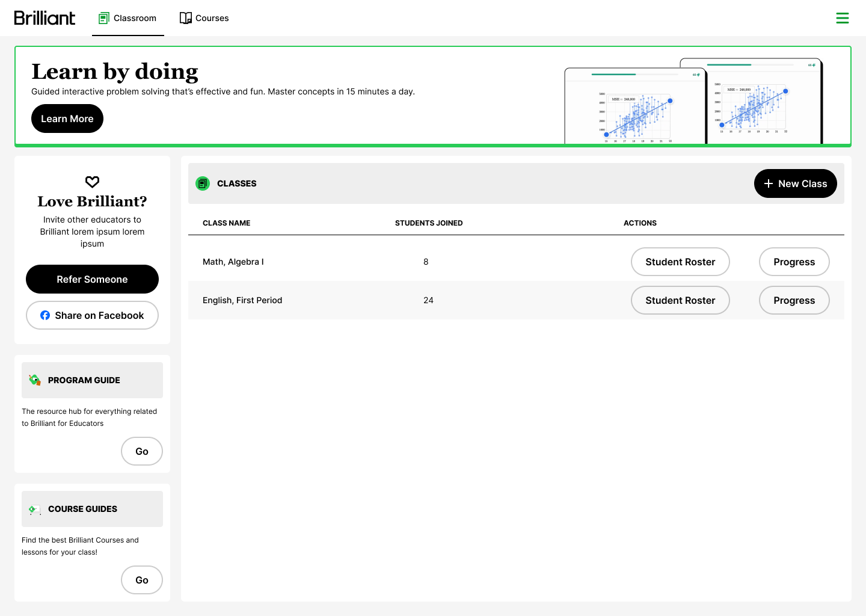This screenshot has height=616, width=866.
Task: Click student count 8 for Algebra
Action: coord(426,262)
